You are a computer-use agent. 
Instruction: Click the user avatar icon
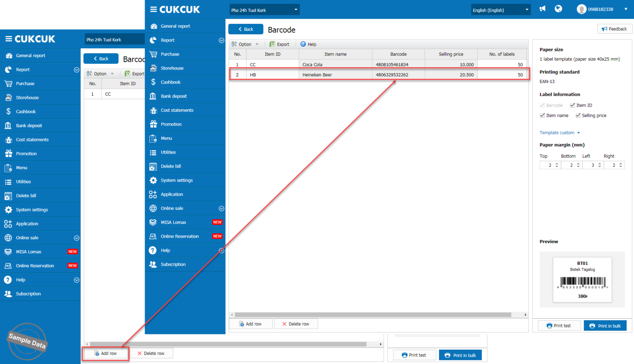(x=581, y=9)
